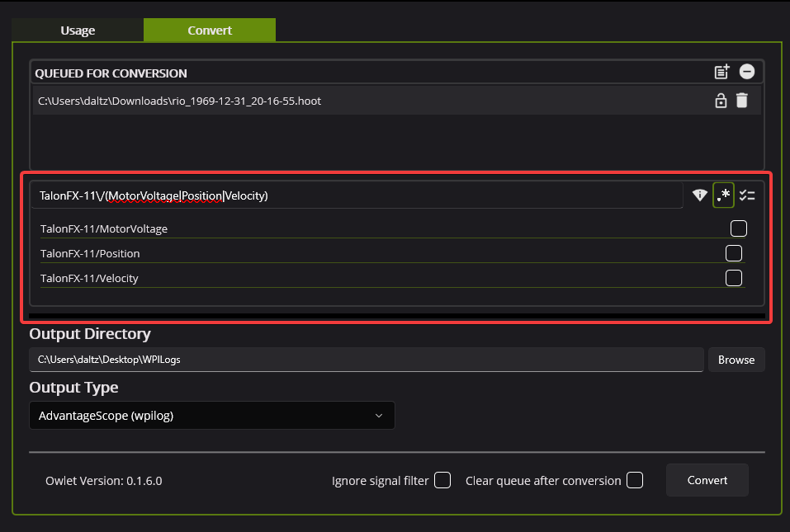The width and height of the screenshot is (790, 532).
Task: Click the Convert button
Action: tap(707, 480)
